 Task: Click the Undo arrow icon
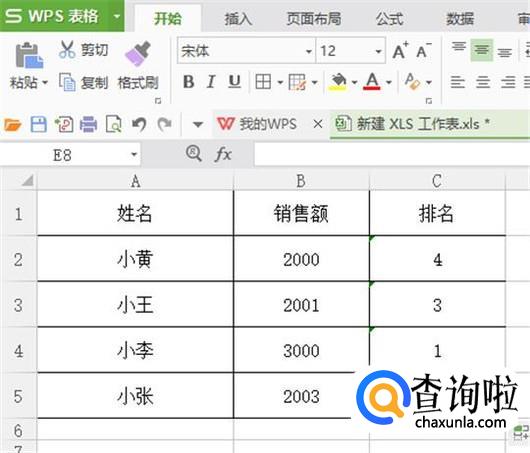(x=139, y=124)
